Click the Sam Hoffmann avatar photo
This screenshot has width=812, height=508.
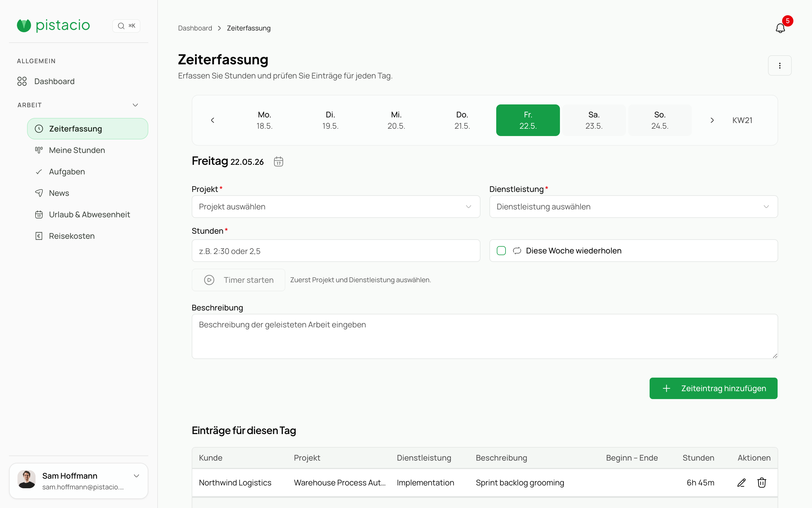point(27,479)
